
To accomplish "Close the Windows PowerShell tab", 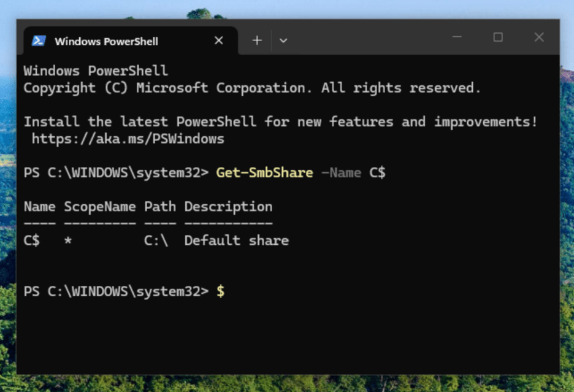I will [x=218, y=40].
